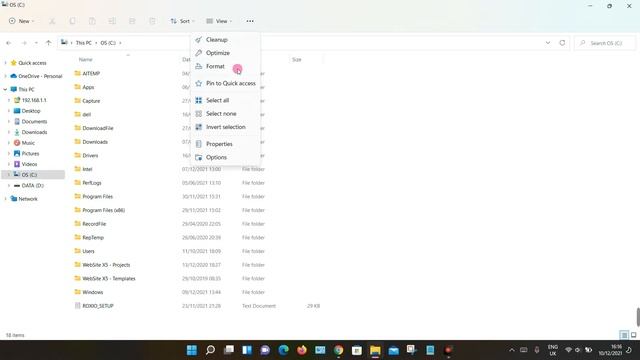Viewport: 640px width, 360px height.
Task: Show hidden system tray icons
Action: click(511, 350)
